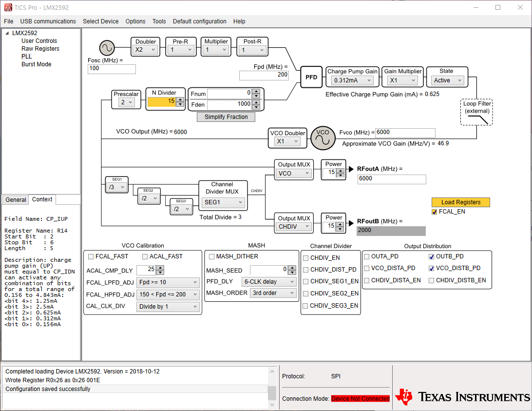Decrement the N Divider value
Viewport: 532px width, 411px height.
click(x=180, y=104)
